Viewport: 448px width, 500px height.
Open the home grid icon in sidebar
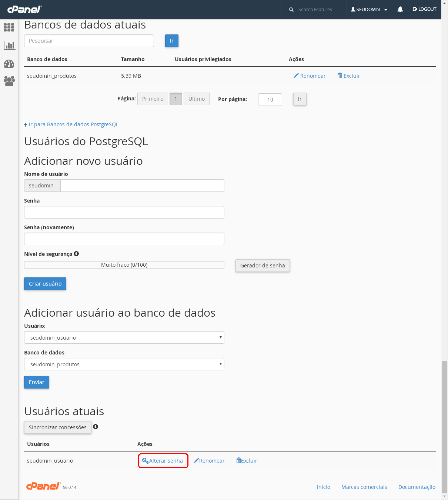[x=9, y=27]
